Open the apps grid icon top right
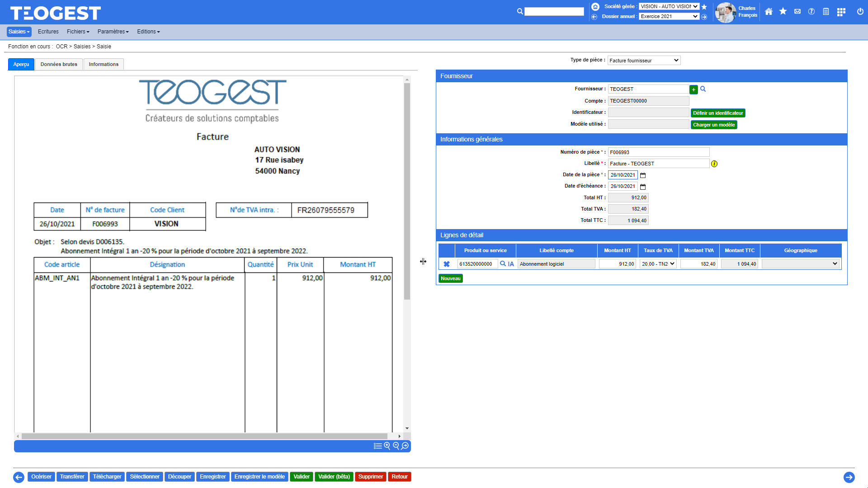Screen dimensions: 868x488 [x=841, y=12]
